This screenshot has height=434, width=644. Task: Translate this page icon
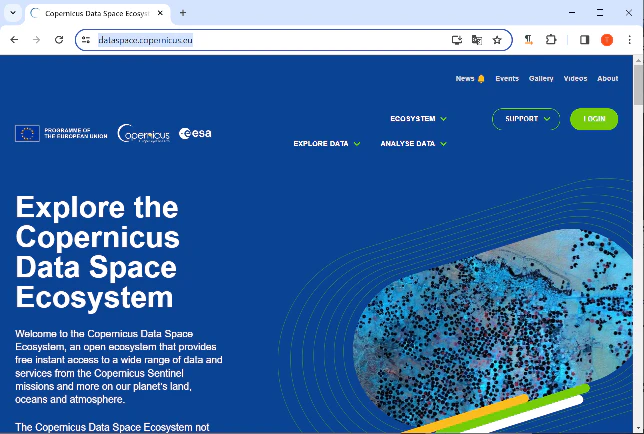[477, 40]
